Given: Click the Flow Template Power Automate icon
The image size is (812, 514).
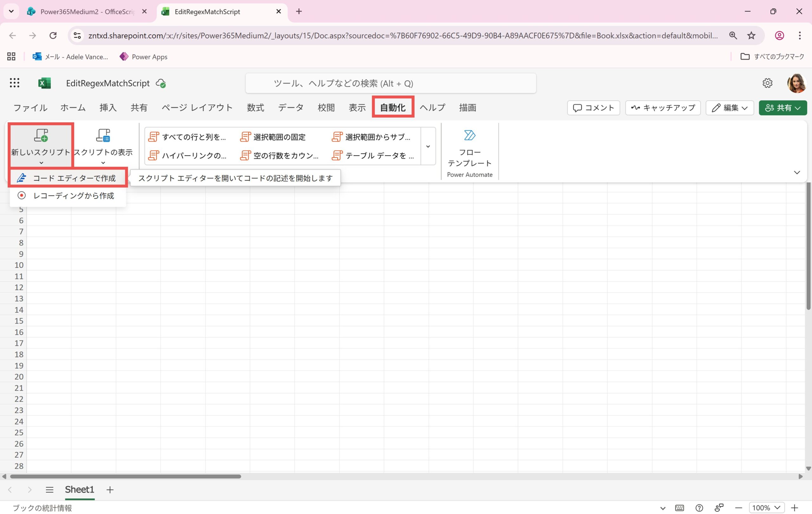Looking at the screenshot, I should click(469, 135).
